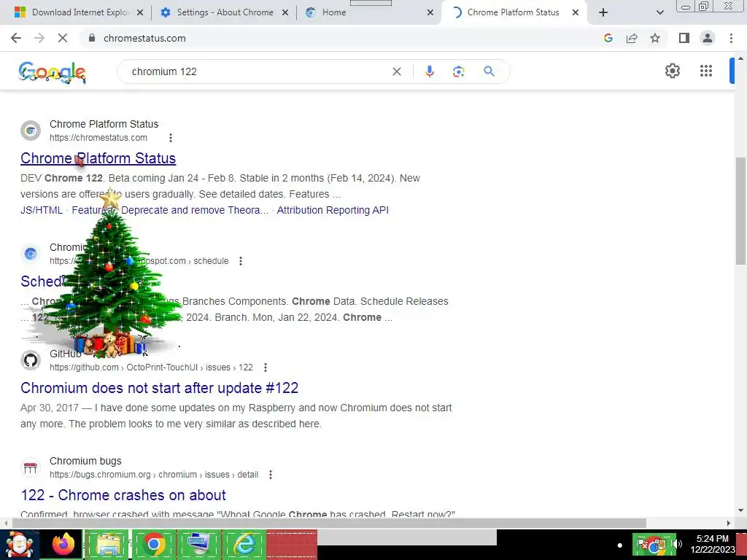Viewport: 747px width, 560px height.
Task: Click the GitHub favicon in results
Action: pos(31,360)
